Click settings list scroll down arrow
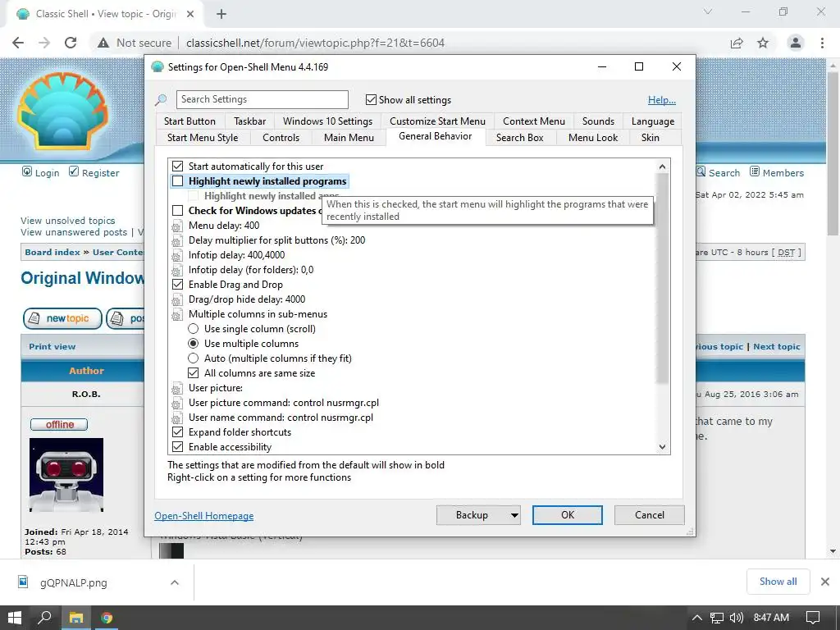This screenshot has width=840, height=630. [x=663, y=447]
